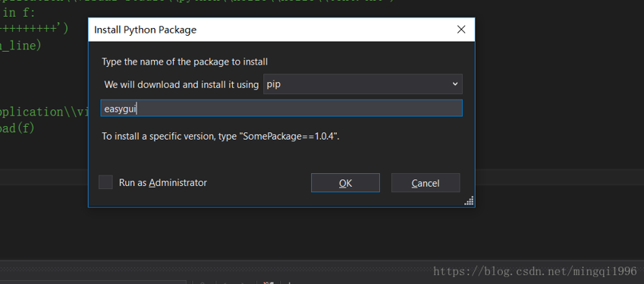The width and height of the screenshot is (644, 284).
Task: Click the pplication\\vi code line
Action: tap(44, 112)
